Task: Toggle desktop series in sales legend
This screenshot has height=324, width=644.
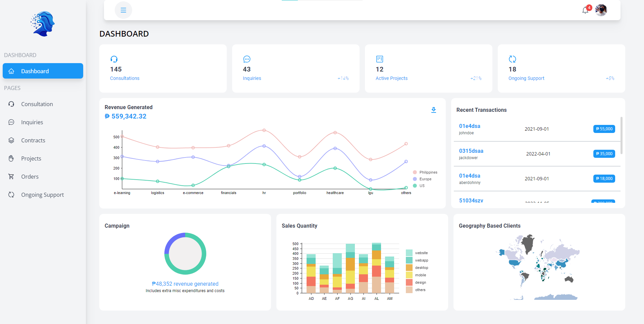Action: (417, 268)
